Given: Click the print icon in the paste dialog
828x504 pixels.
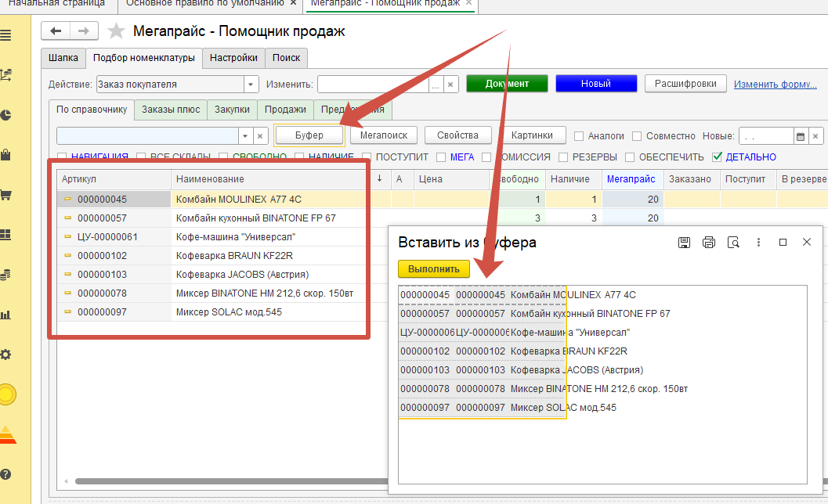Looking at the screenshot, I should click(709, 243).
